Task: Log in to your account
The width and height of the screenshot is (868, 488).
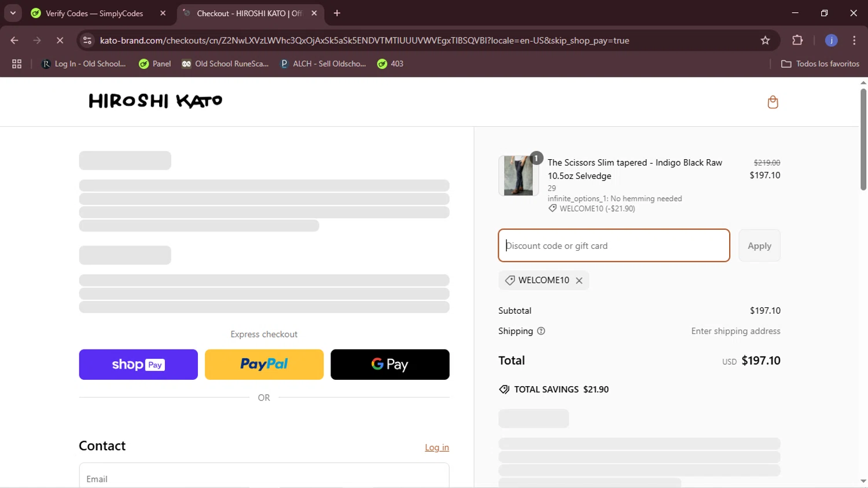Action: (437, 447)
